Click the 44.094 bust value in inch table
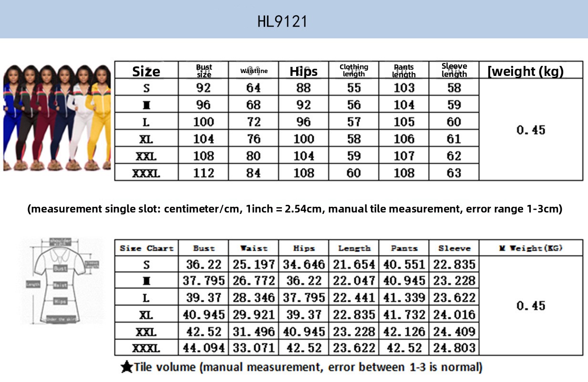588x382 pixels. point(204,348)
